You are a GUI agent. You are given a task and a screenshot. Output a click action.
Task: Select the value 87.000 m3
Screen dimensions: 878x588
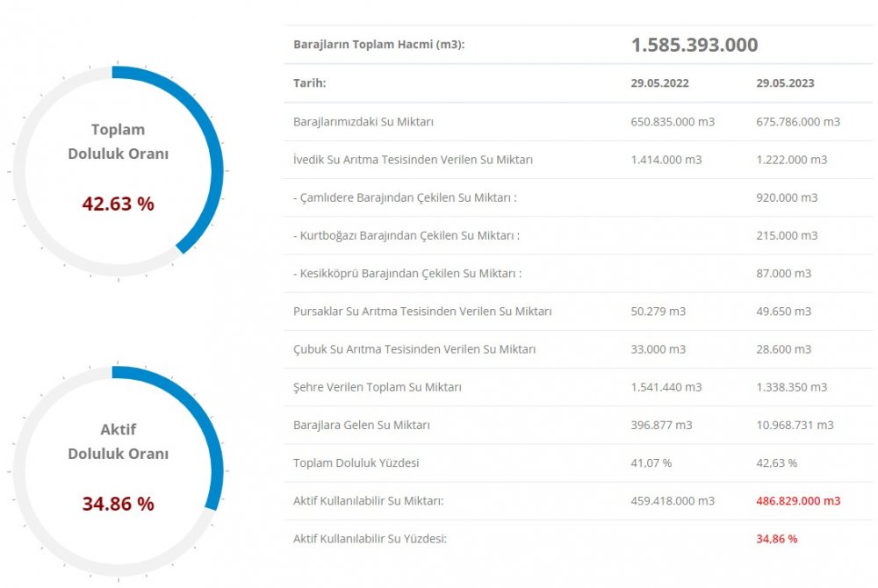783,274
